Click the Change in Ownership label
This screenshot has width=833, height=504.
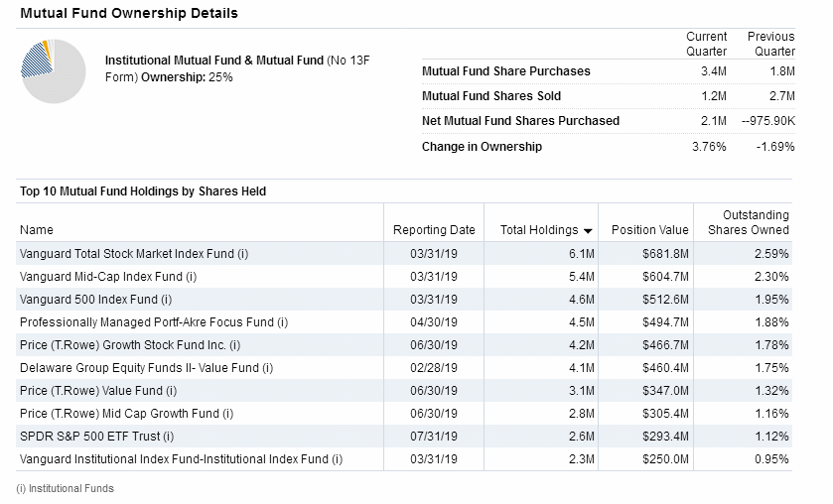click(482, 147)
